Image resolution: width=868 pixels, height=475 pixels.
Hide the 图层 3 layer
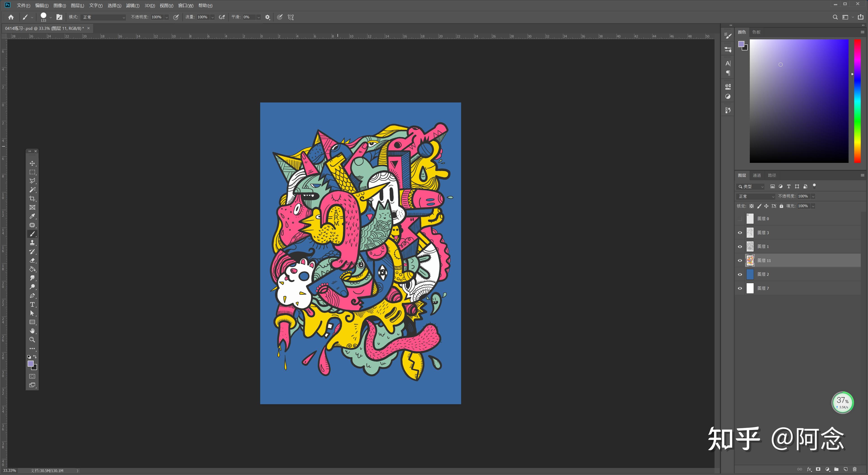740,233
